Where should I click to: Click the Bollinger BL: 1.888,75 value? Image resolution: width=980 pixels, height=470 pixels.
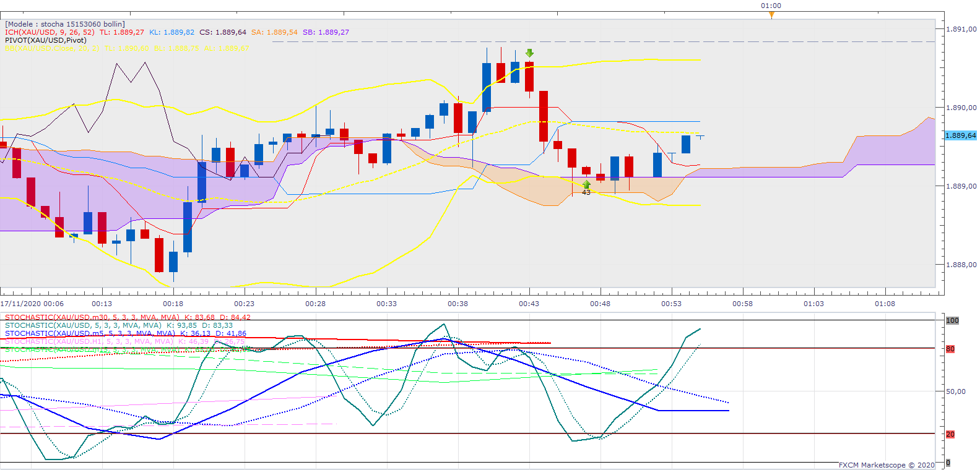176,48
